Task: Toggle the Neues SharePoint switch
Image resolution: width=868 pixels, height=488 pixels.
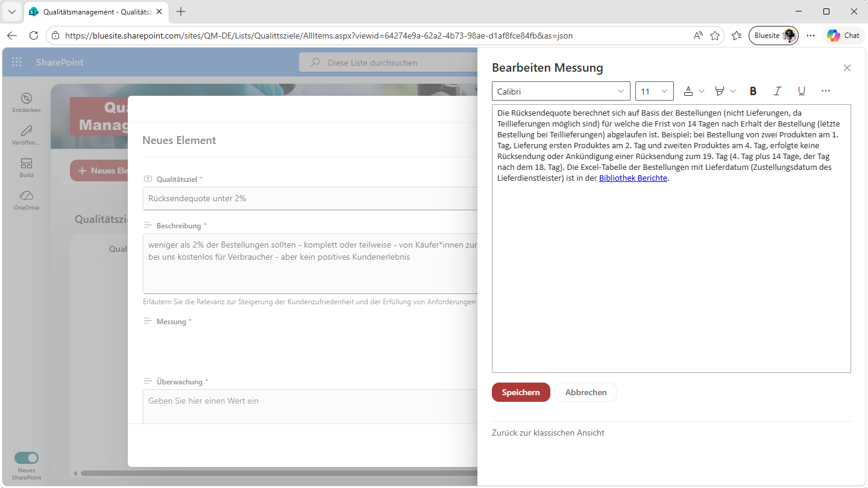Action: click(27, 458)
